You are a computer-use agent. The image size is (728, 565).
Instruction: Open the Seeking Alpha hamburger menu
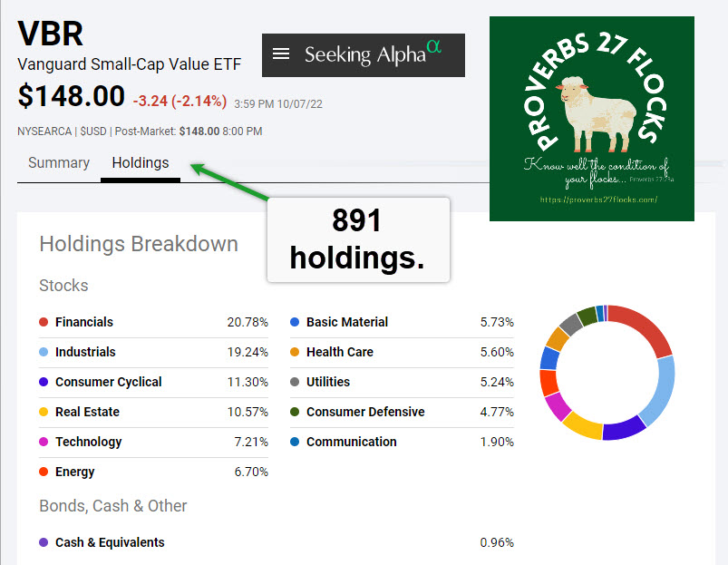(x=281, y=54)
